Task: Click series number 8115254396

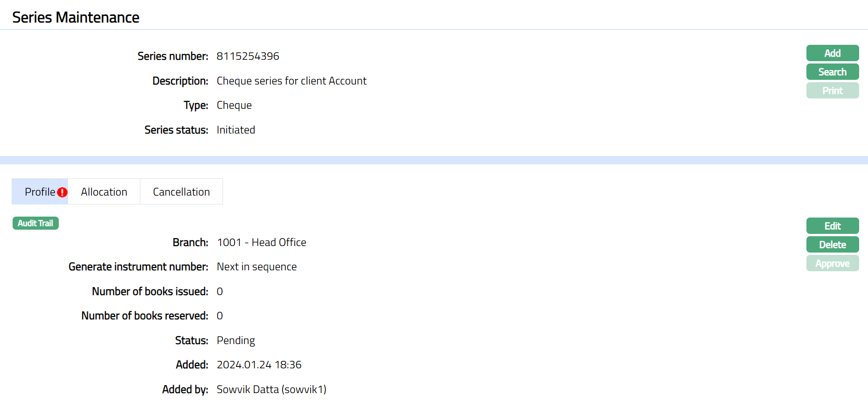Action: pyautogui.click(x=248, y=56)
